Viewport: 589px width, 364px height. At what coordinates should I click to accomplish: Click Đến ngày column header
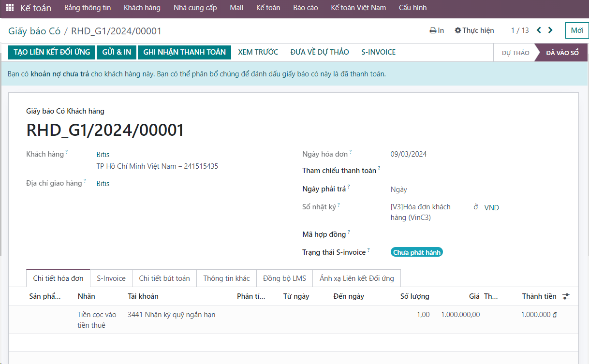coord(349,296)
